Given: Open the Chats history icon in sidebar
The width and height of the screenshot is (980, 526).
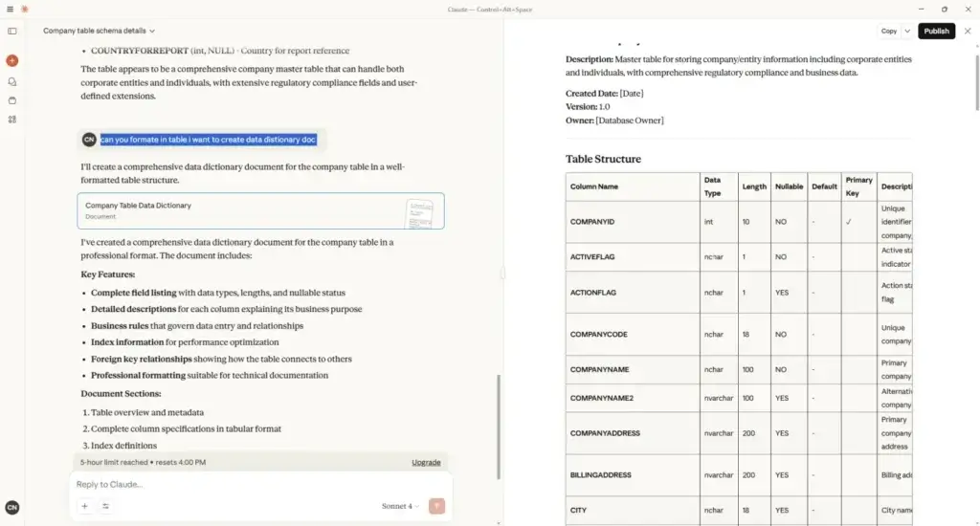Looking at the screenshot, I should pos(12,81).
